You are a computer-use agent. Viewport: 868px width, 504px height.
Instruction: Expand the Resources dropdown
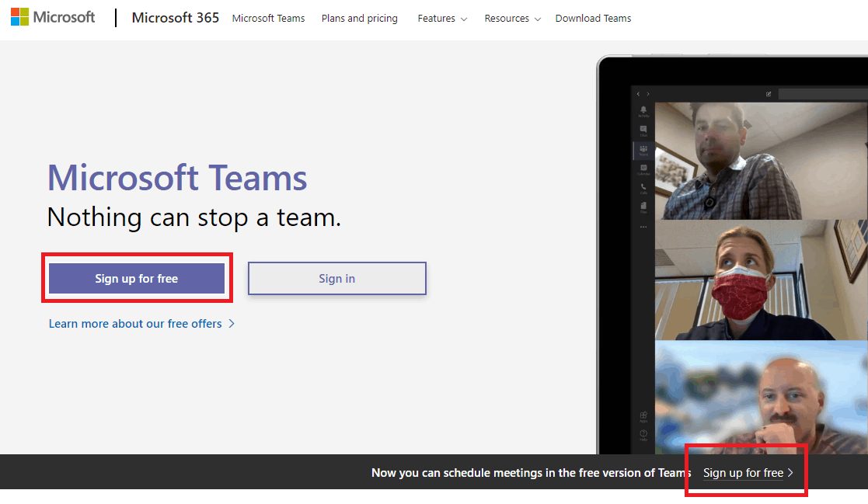(513, 19)
